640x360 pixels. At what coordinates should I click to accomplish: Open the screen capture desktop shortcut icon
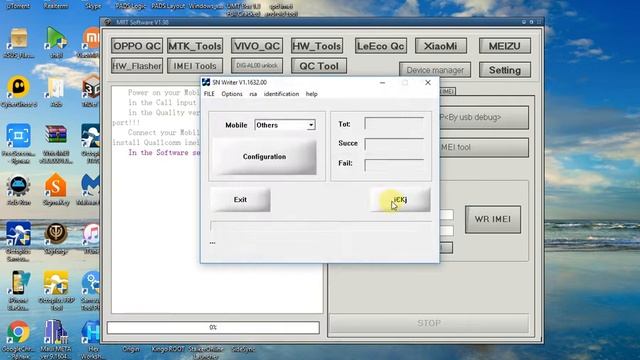[x=18, y=144]
